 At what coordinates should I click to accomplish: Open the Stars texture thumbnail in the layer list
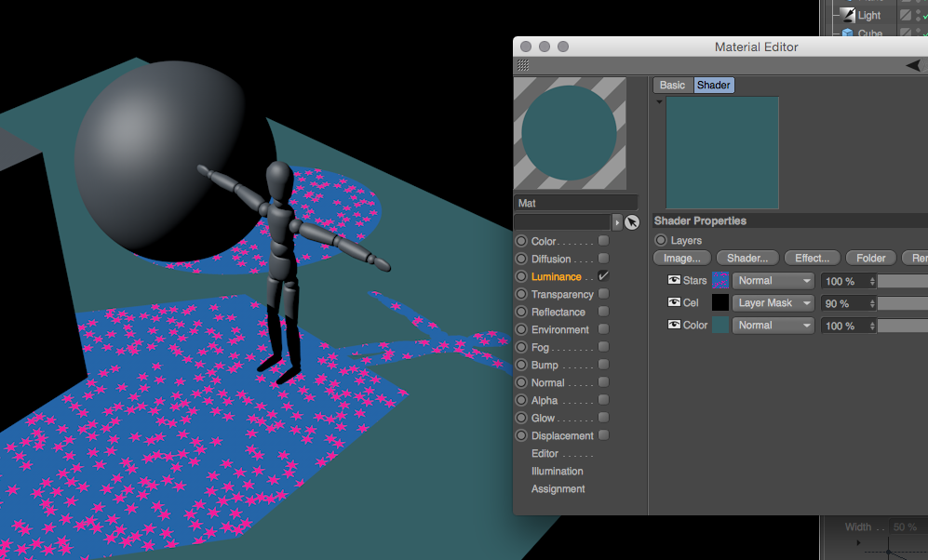pos(720,280)
